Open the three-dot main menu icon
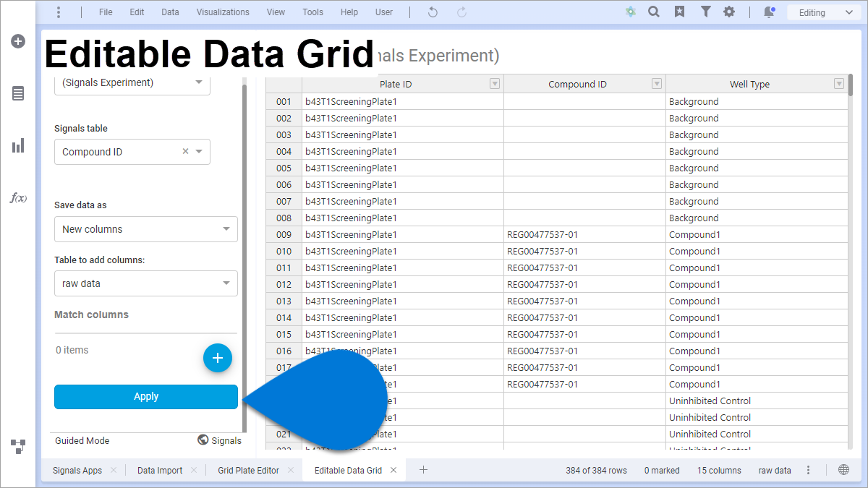The image size is (868, 488). pos(59,12)
